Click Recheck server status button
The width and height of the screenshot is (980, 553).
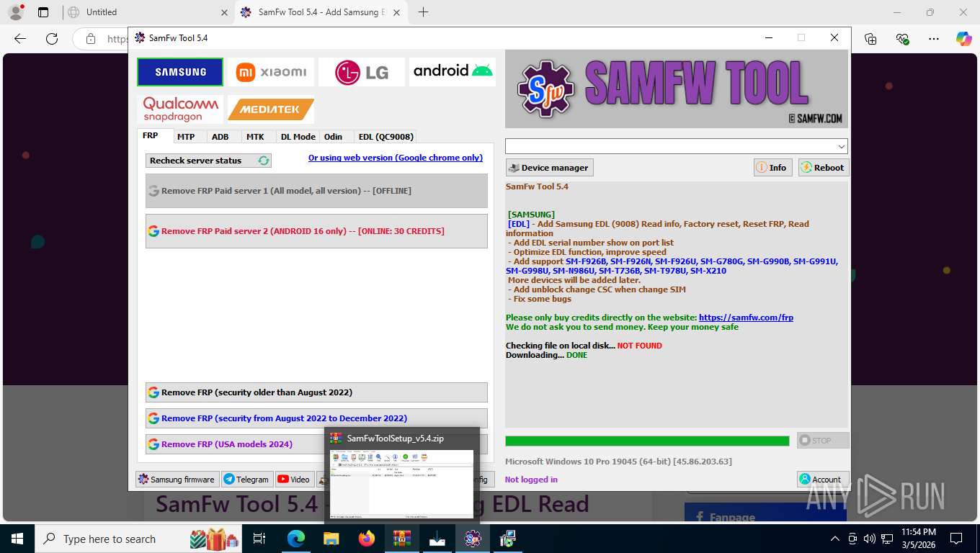(x=208, y=161)
